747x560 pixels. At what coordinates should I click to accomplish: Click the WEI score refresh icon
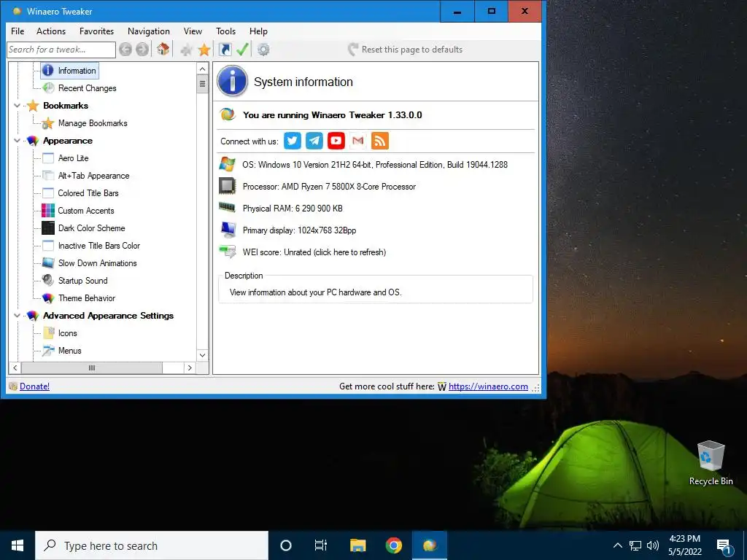pyautogui.click(x=228, y=252)
